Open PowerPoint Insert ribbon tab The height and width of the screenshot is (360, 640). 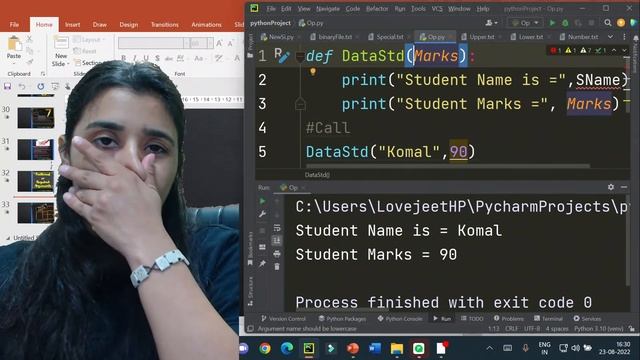coord(73,24)
